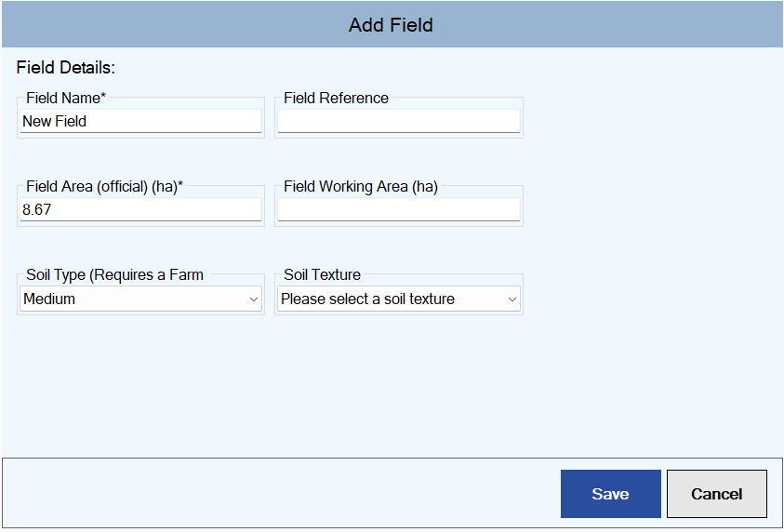
Task: Select the Field Area input showing 8.67
Action: tap(141, 209)
